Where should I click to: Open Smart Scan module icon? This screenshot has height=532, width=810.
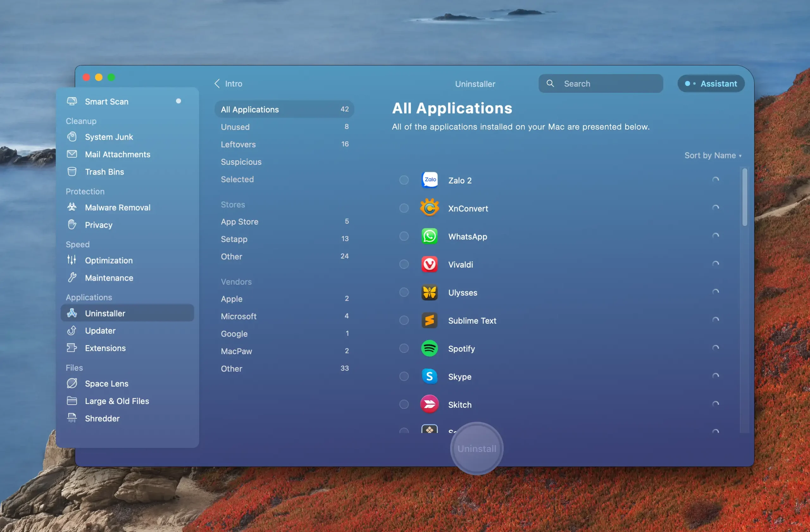click(x=72, y=101)
